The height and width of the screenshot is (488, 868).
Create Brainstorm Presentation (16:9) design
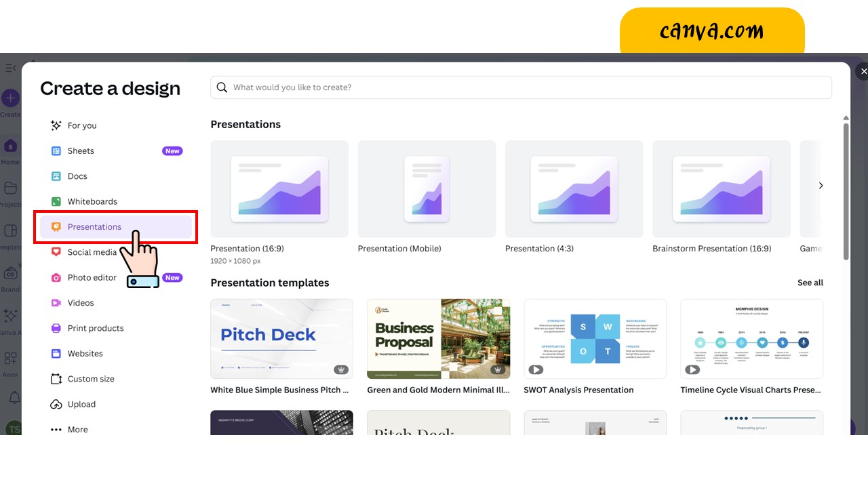click(x=722, y=189)
